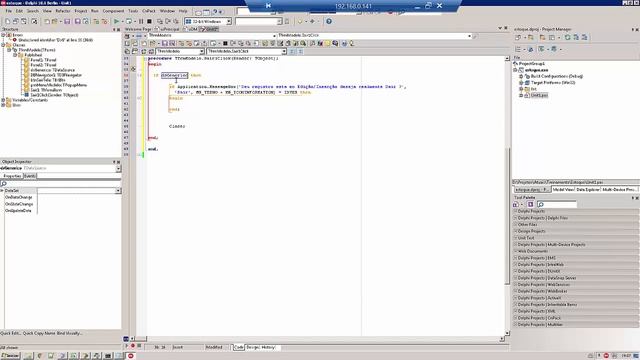This screenshot has height=360, width=640.
Task: Expand the Delphi Projects | Delphi Files category
Action: (x=576, y=218)
